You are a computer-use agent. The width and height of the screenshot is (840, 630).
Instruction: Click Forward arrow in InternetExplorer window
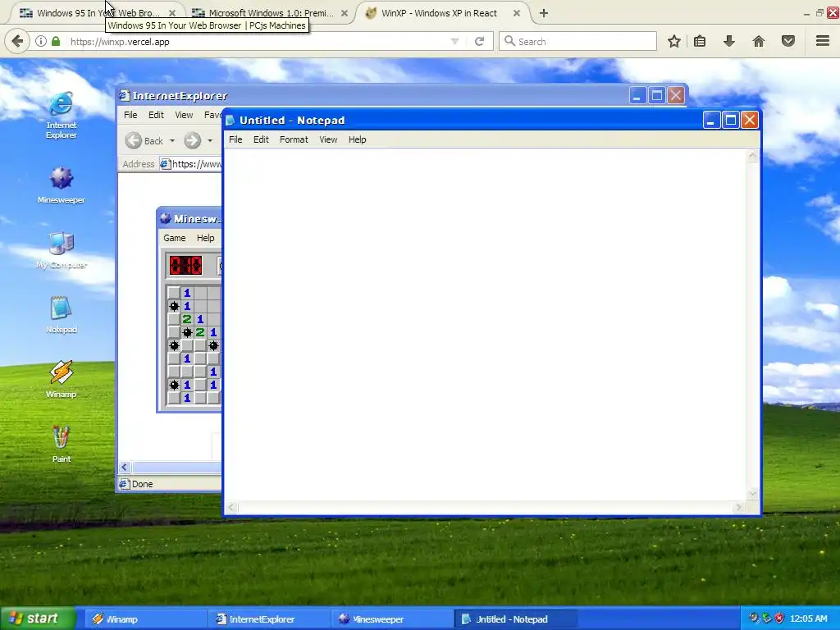click(x=192, y=141)
